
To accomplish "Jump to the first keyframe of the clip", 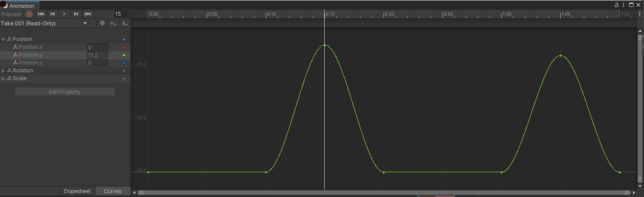I will point(41,14).
